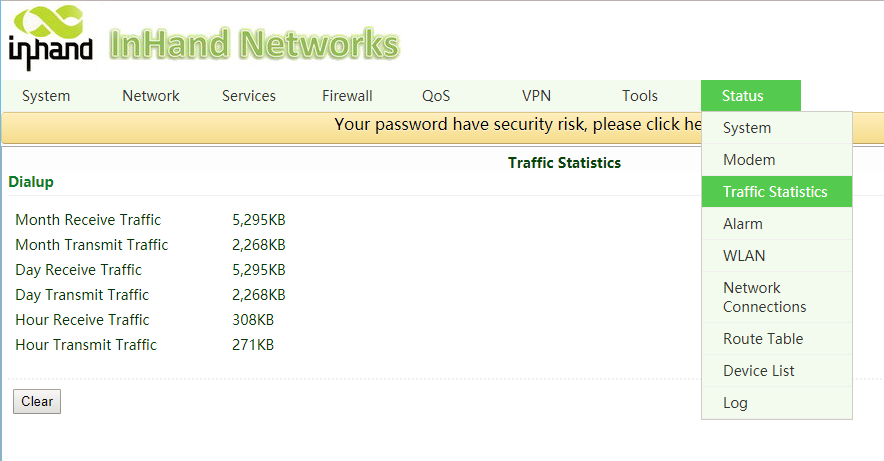The height and width of the screenshot is (461, 884).
Task: Select Modem in Status dropdown
Action: (x=749, y=160)
